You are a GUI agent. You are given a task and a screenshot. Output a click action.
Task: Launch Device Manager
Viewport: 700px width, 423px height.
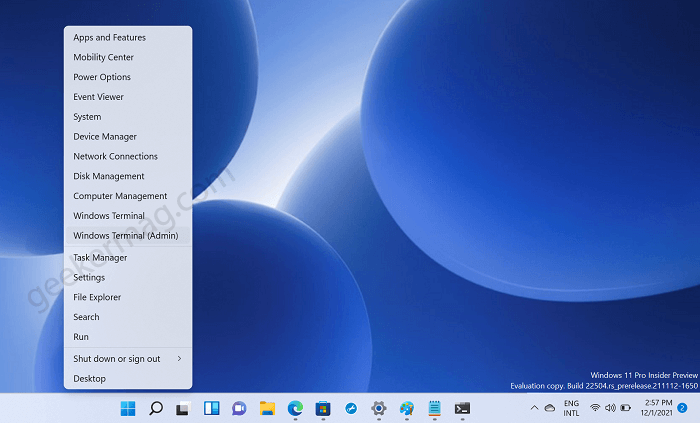tap(128, 137)
